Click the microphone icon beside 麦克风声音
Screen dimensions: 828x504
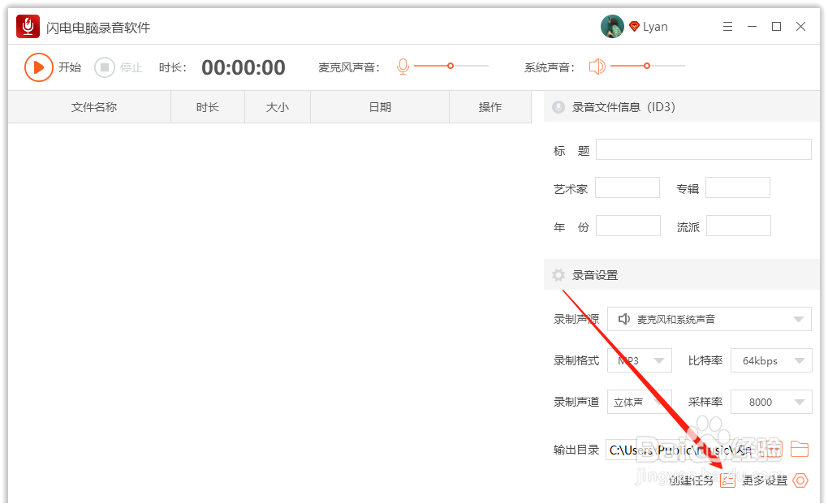click(x=403, y=67)
